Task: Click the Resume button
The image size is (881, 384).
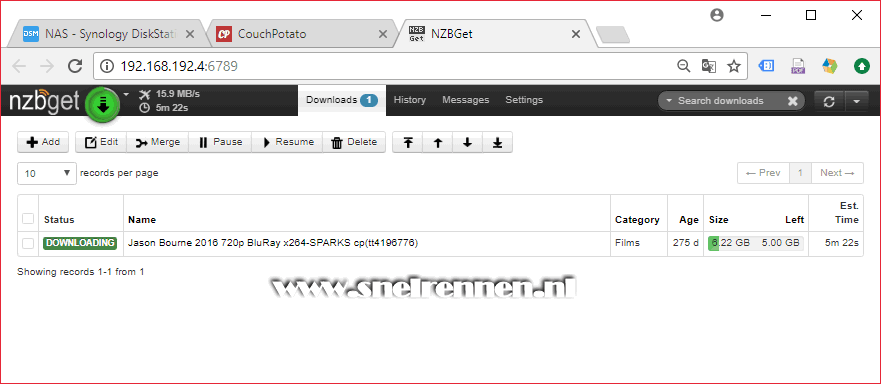Action: coord(287,142)
